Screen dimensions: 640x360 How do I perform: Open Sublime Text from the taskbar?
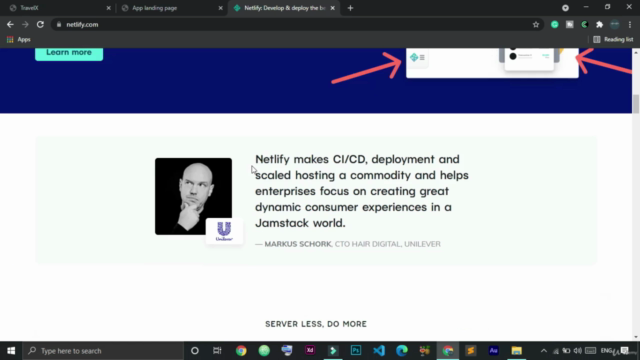coord(471,351)
